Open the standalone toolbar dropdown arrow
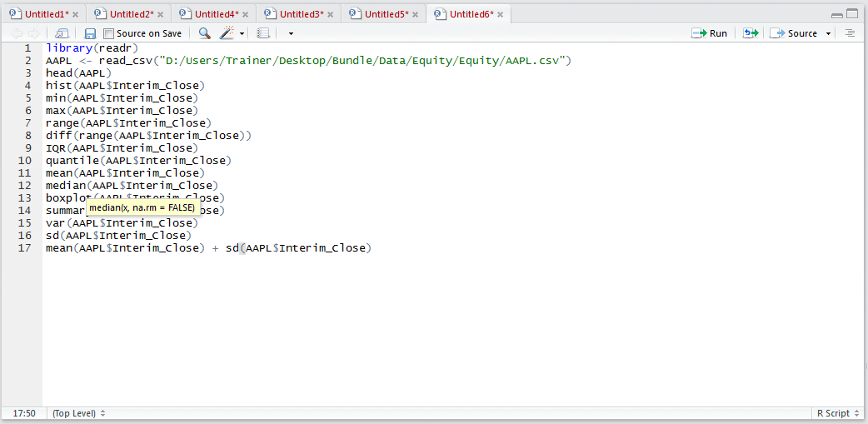The width and height of the screenshot is (868, 424). pyautogui.click(x=292, y=34)
